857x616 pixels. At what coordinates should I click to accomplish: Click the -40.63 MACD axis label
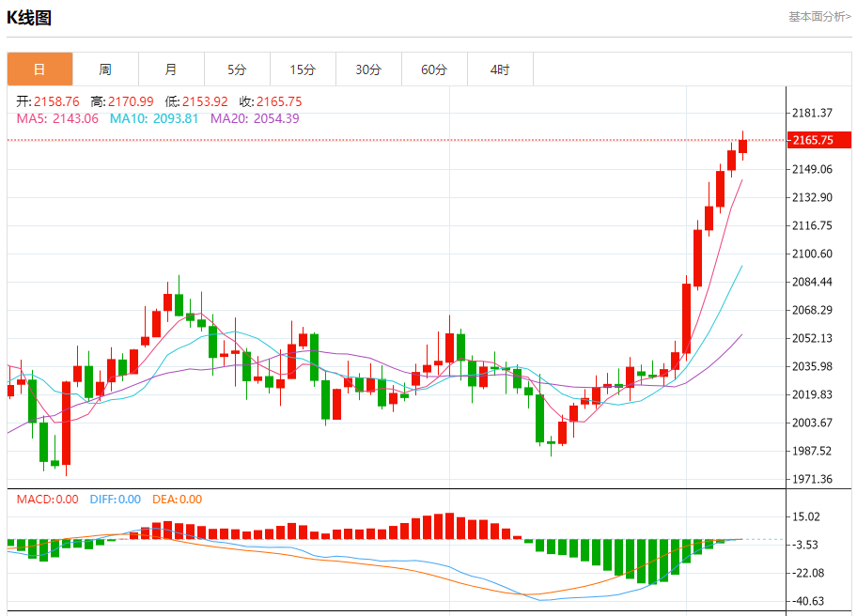[808, 601]
